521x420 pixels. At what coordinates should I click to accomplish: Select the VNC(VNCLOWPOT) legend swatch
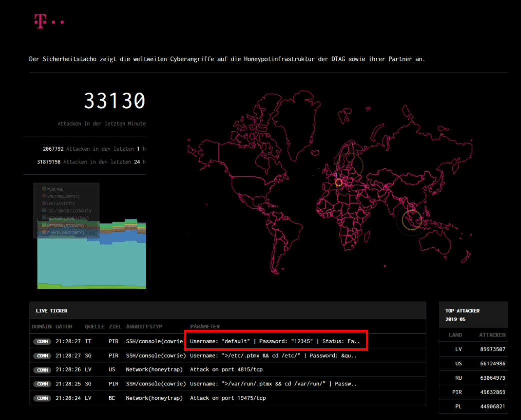[44, 196]
